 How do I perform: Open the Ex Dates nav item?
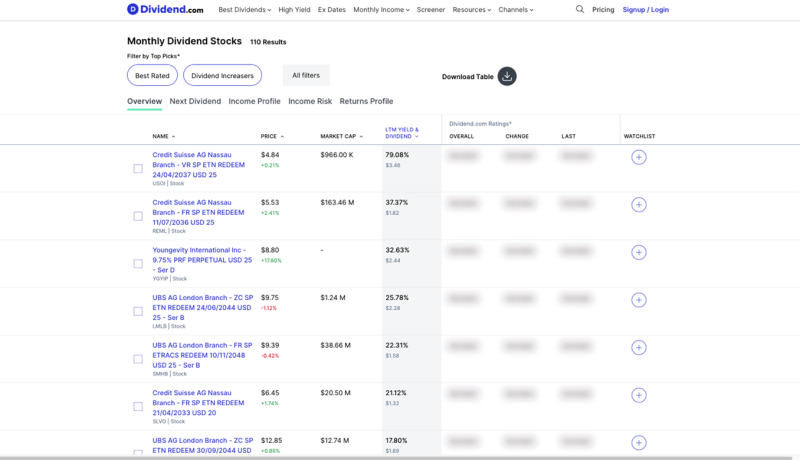click(x=332, y=10)
